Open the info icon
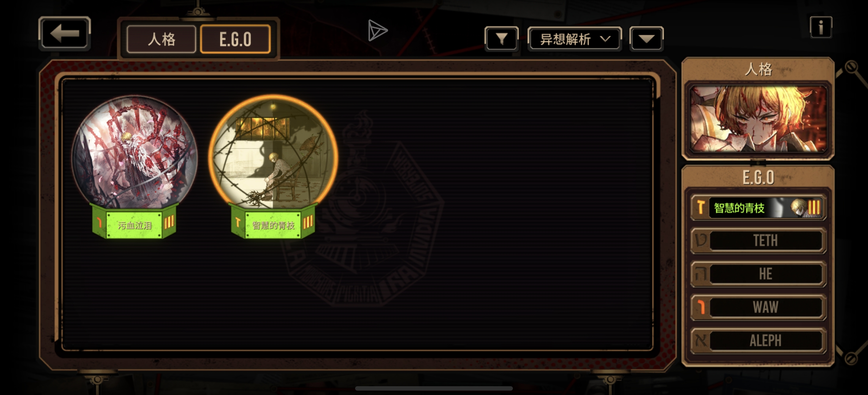Image resolution: width=868 pixels, height=395 pixels. pos(821,27)
